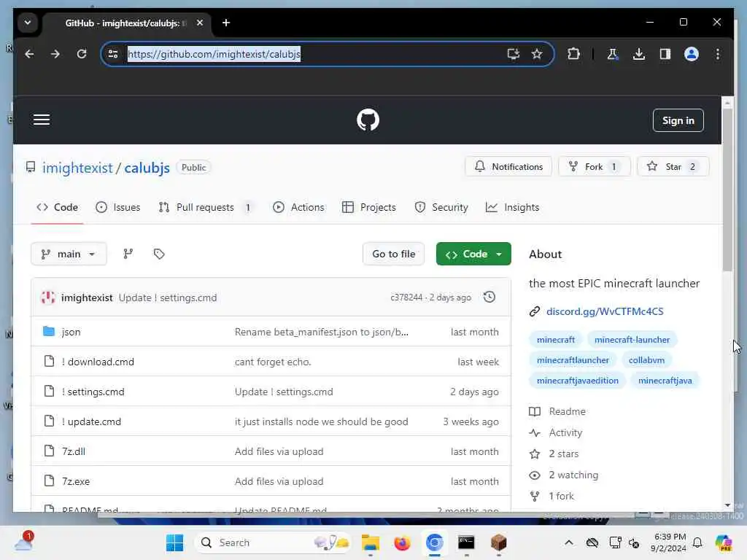This screenshot has width=747, height=560.
Task: Open the Activity link in About
Action: click(565, 432)
